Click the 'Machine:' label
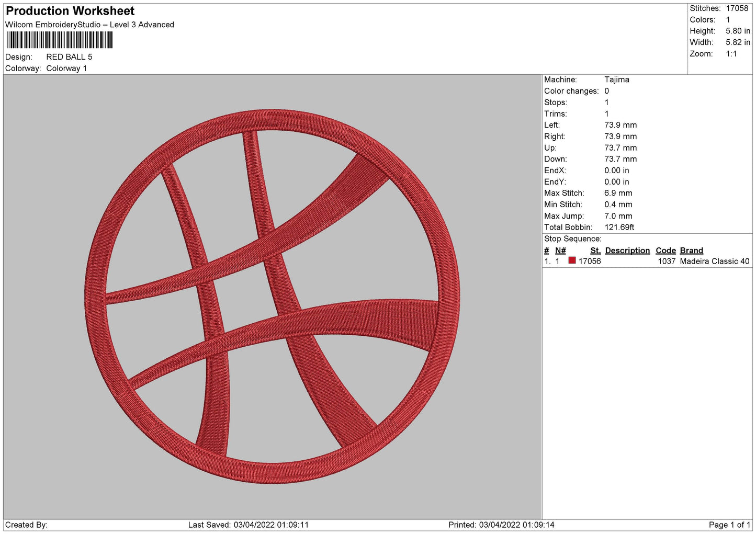 [560, 80]
